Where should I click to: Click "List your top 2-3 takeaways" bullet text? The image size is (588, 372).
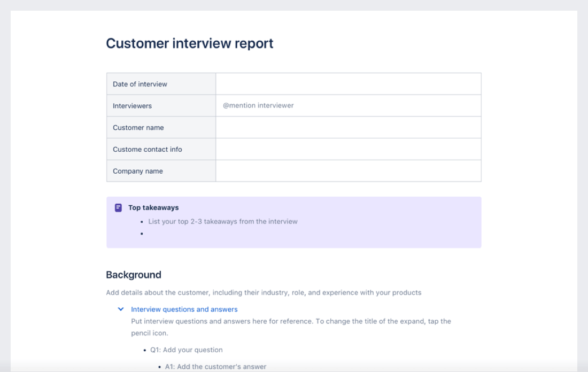[222, 221]
